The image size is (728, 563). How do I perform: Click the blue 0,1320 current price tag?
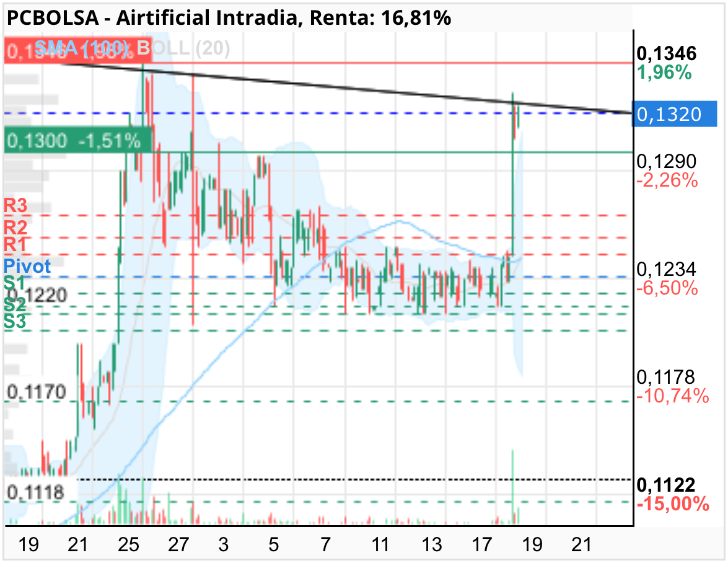pos(675,114)
